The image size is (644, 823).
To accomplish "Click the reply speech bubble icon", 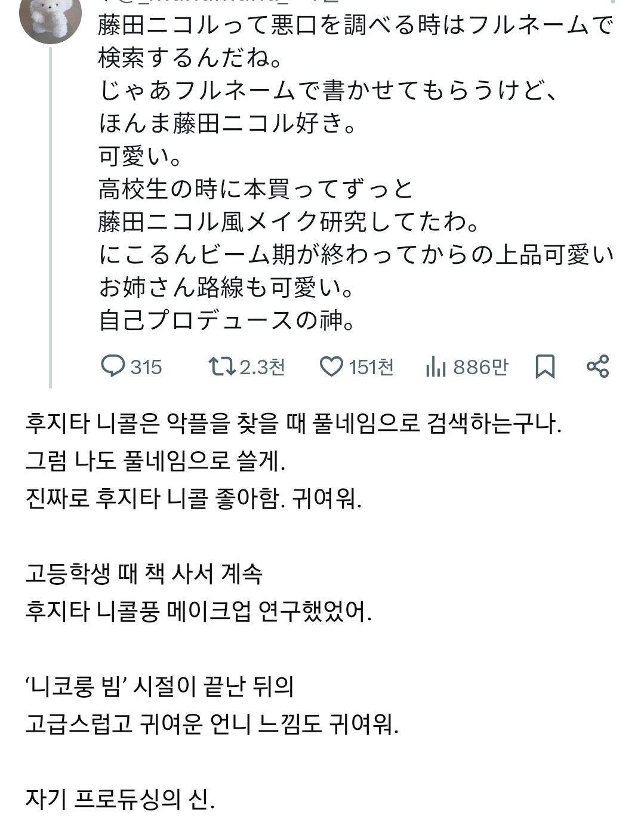I will [x=113, y=366].
